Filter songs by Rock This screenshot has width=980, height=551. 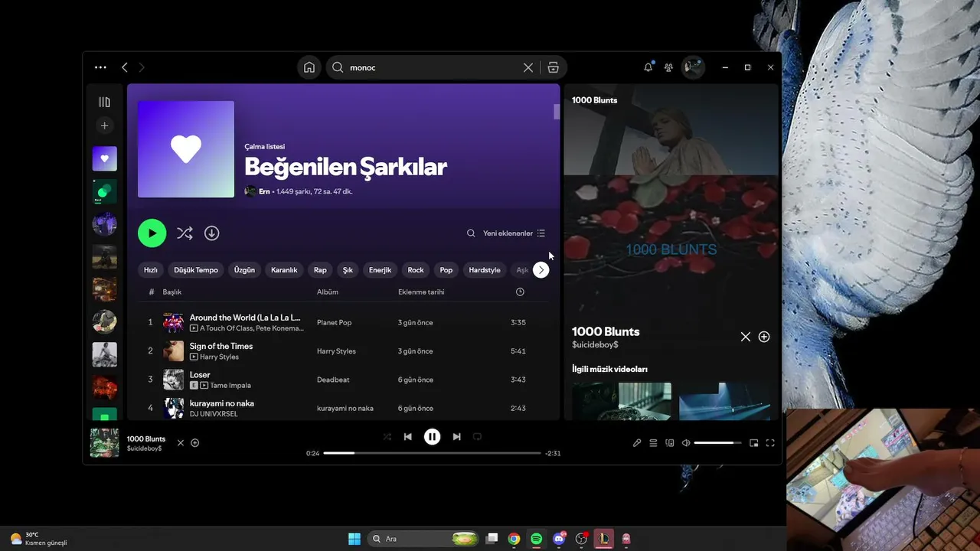[x=416, y=270]
